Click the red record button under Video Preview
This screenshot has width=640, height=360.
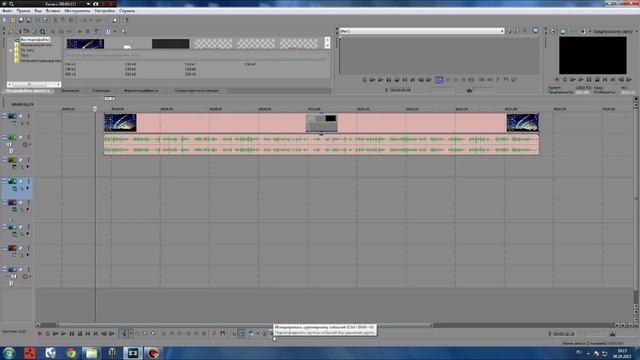(557, 80)
